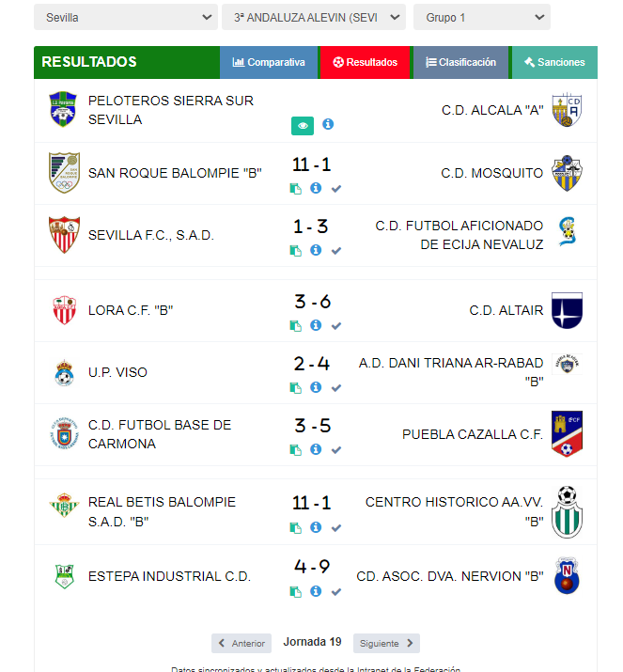Viewport: 623px width, 672px height.
Task: Go to previous matchday with Anterior button
Action: 241,643
